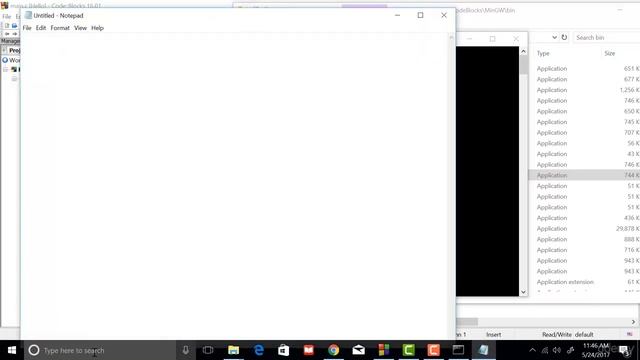Switch to the console window taskbar icon
The image size is (640, 360).
458,350
